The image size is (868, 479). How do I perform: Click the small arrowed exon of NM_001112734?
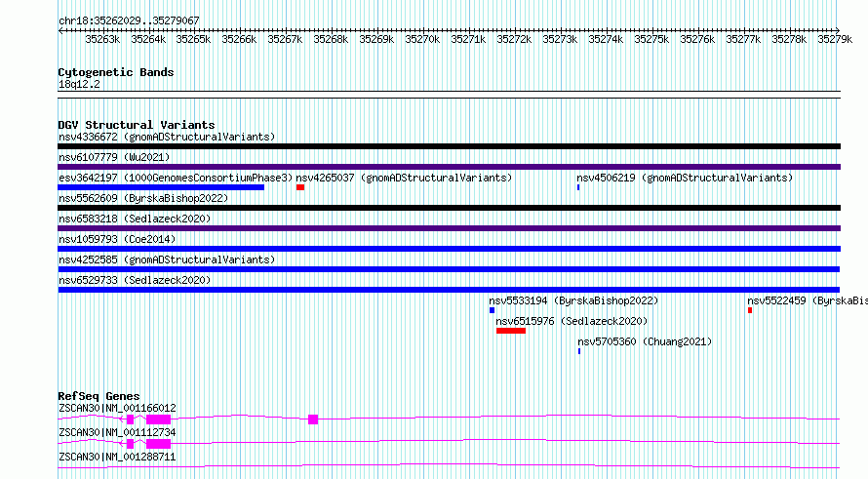(129, 444)
